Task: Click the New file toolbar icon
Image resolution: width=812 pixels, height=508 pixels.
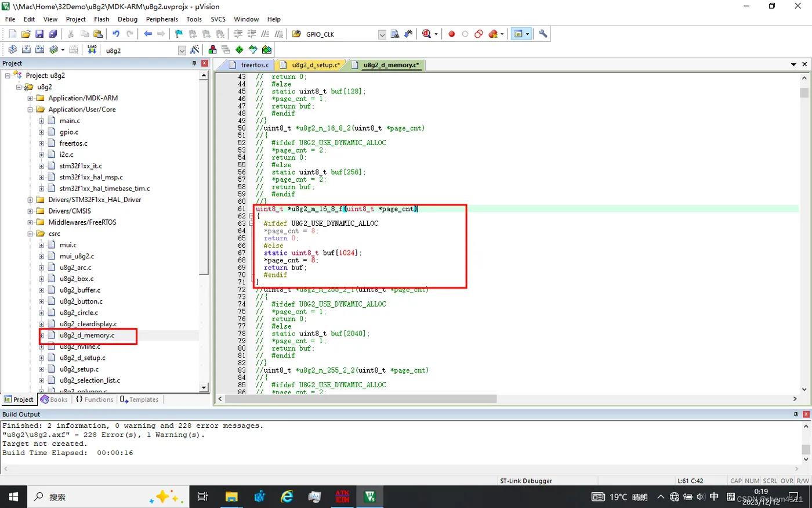Action: (x=13, y=34)
